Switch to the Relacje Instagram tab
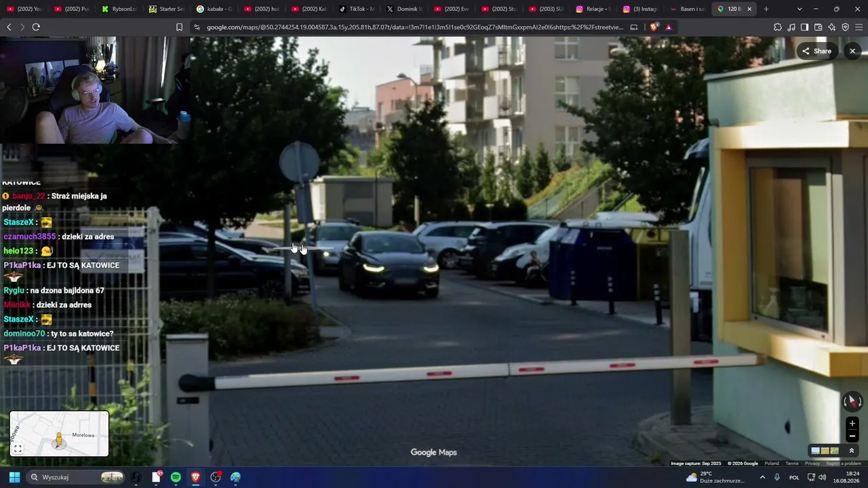This screenshot has height=488, width=868. pyautogui.click(x=593, y=9)
